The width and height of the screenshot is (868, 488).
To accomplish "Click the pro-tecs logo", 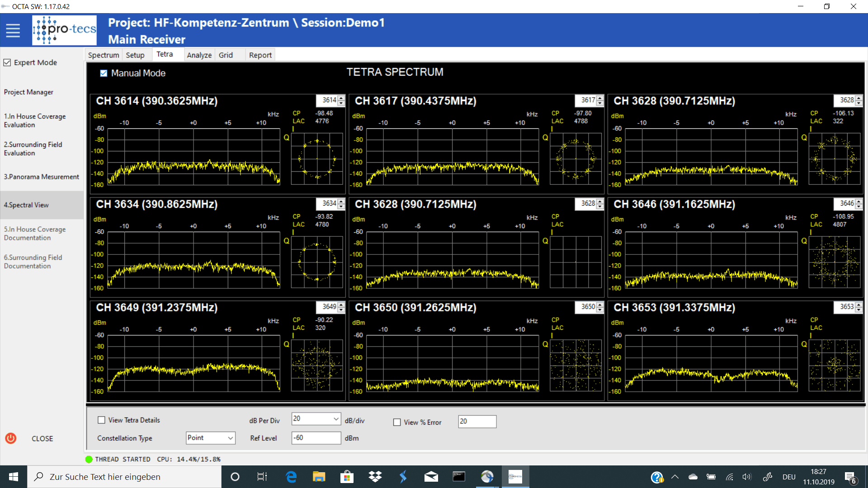I will coord(64,30).
